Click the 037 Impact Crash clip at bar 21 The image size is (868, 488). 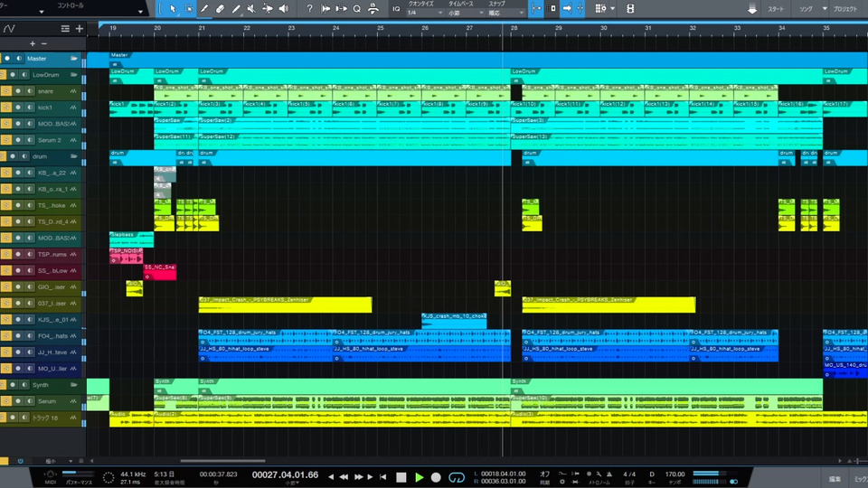pyautogui.click(x=284, y=304)
